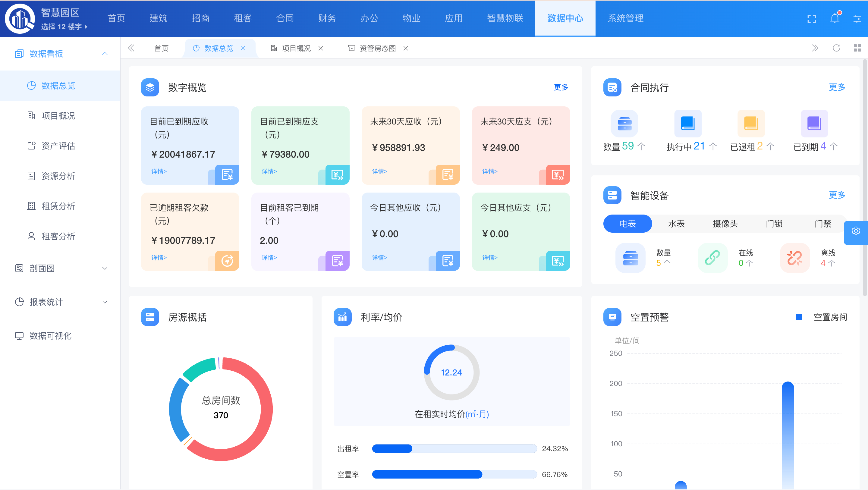The height and width of the screenshot is (490, 868).
Task: Select the 水表 device type
Action: [676, 223]
